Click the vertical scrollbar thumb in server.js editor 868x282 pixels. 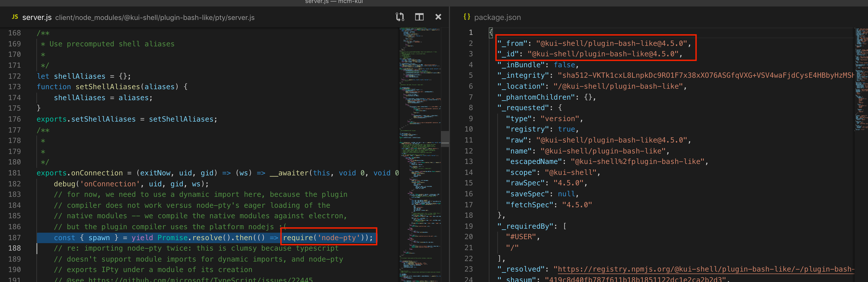445,138
